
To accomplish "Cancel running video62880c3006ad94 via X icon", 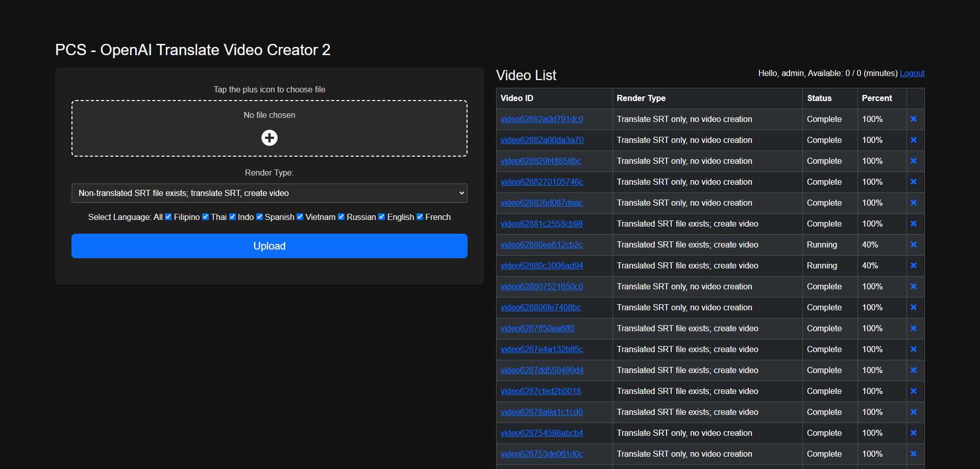I will click(x=914, y=265).
